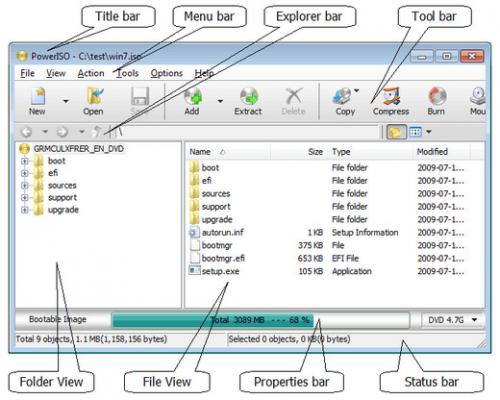Open an image with the Open icon
Viewport: 500px width, 400px height.
(93, 101)
